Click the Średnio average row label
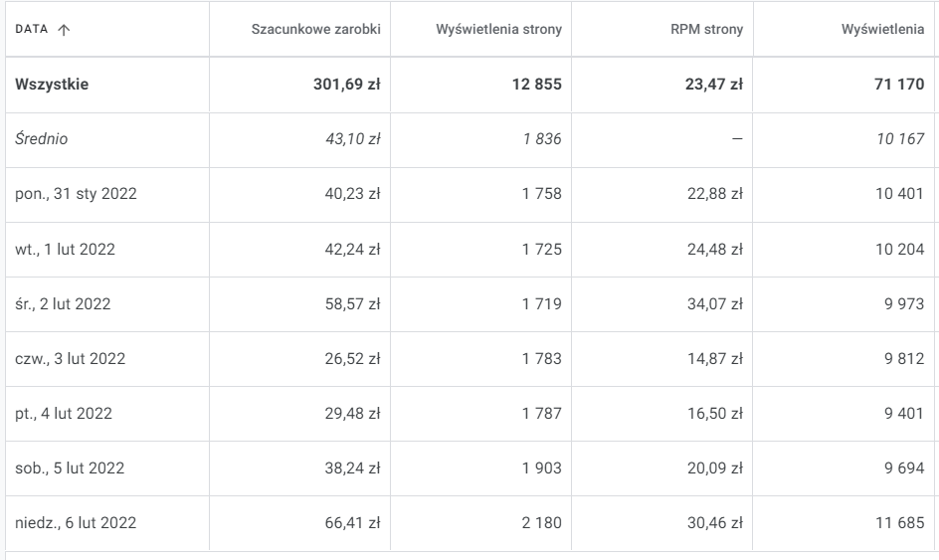This screenshot has width=939, height=560. (x=41, y=139)
